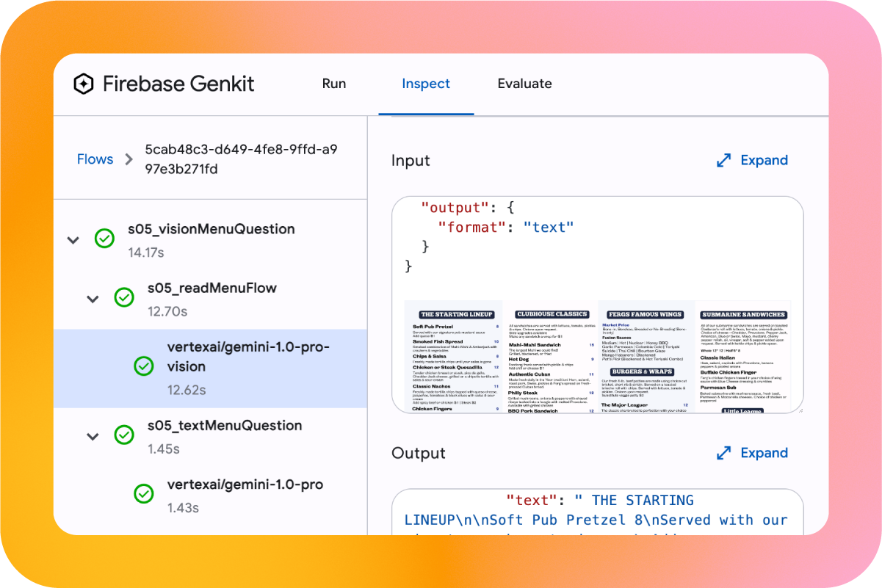Click the menu image thumbnail in Input
This screenshot has height=588, width=882.
tap(597, 357)
